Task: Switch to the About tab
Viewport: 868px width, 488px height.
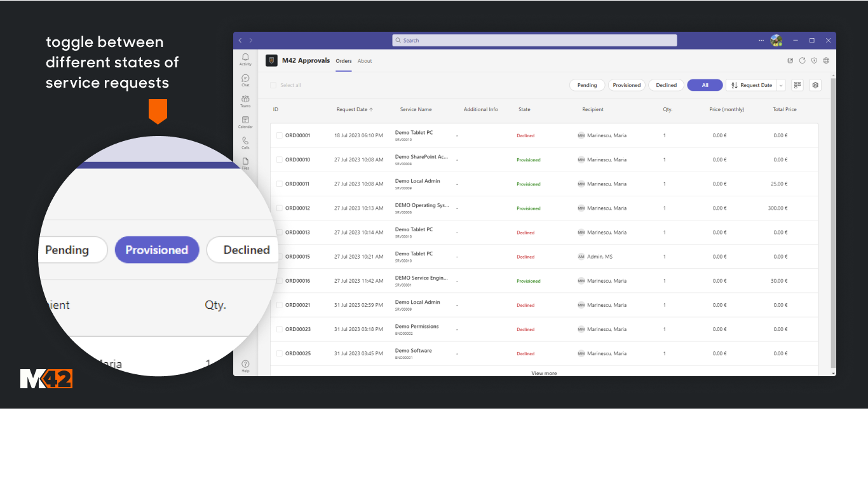Action: coord(365,61)
